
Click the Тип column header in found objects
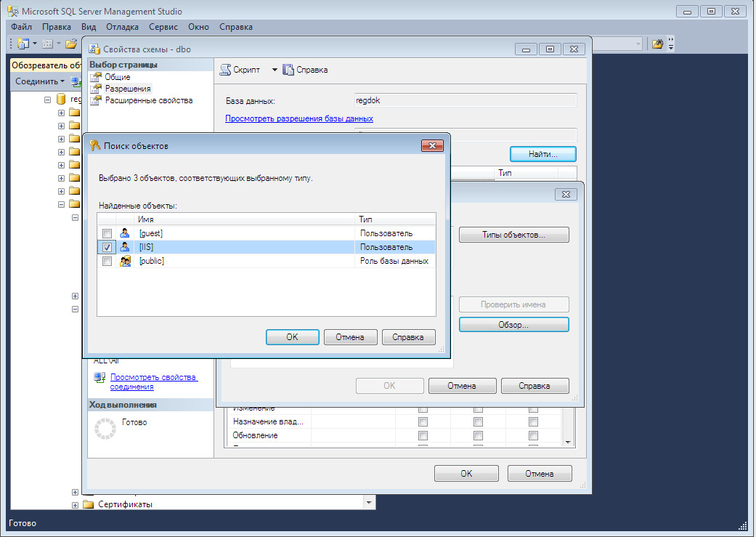pyautogui.click(x=395, y=219)
